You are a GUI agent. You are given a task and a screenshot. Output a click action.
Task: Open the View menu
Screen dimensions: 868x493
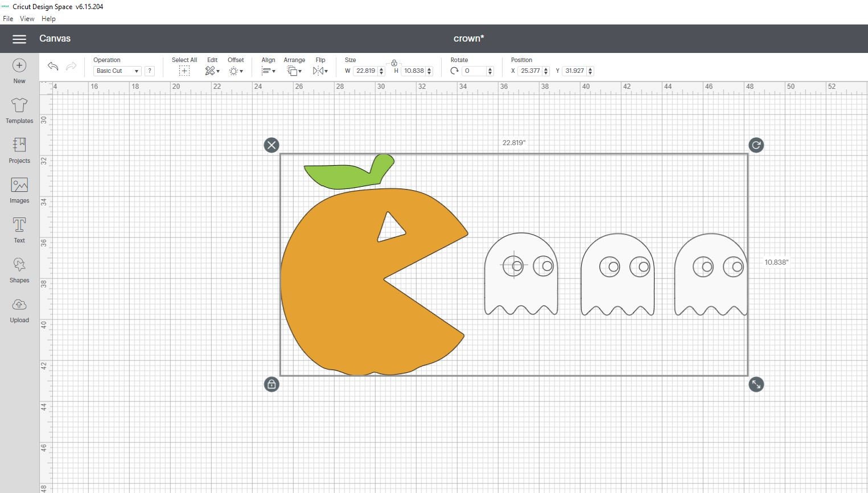tap(27, 18)
